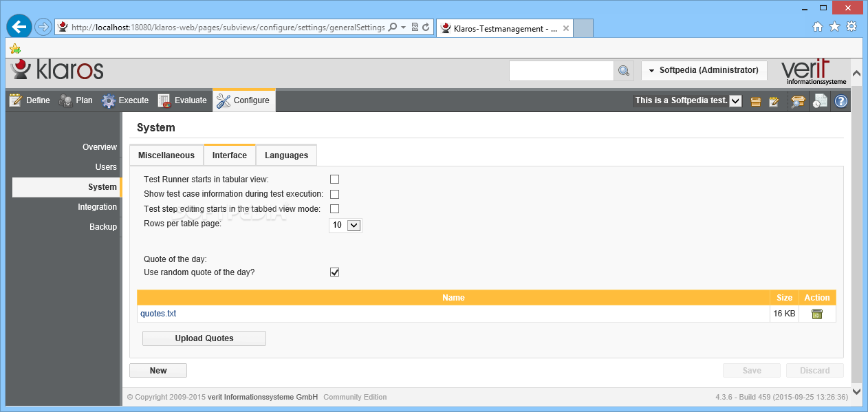Click the edit notepad icon in top toolbar
Screen dimensions: 868x412
pos(774,101)
